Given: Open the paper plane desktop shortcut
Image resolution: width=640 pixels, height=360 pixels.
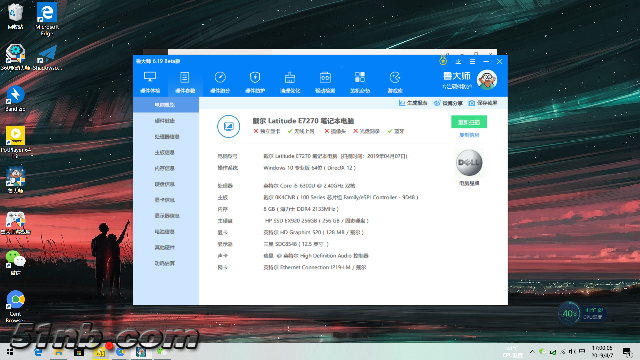Looking at the screenshot, I should pos(47,58).
